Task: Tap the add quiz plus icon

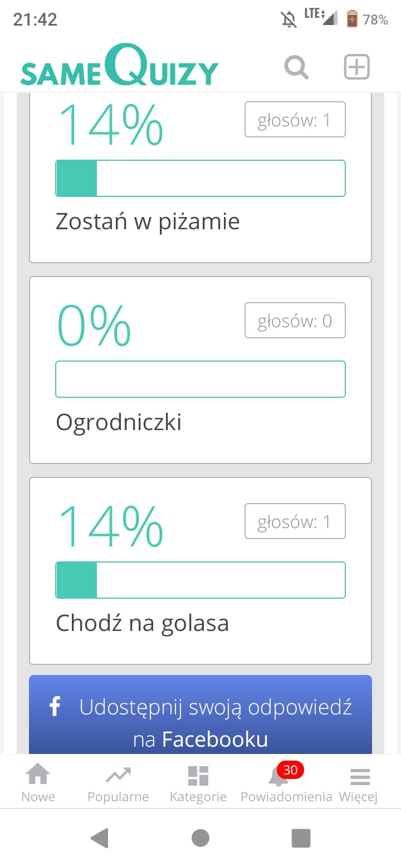Action: pos(356,67)
